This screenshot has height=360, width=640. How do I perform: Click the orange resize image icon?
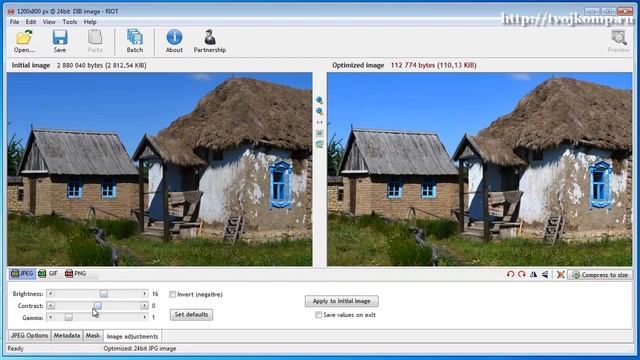click(x=560, y=275)
